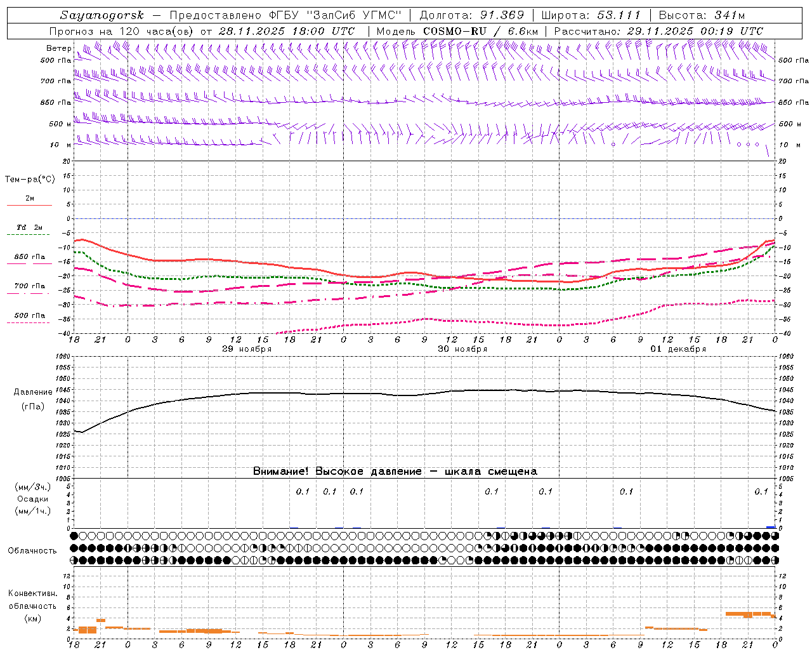Click 'Рассчитано: 29.11.2025 00:19 UTC' timestamp
The image size is (812, 650).
658,31
